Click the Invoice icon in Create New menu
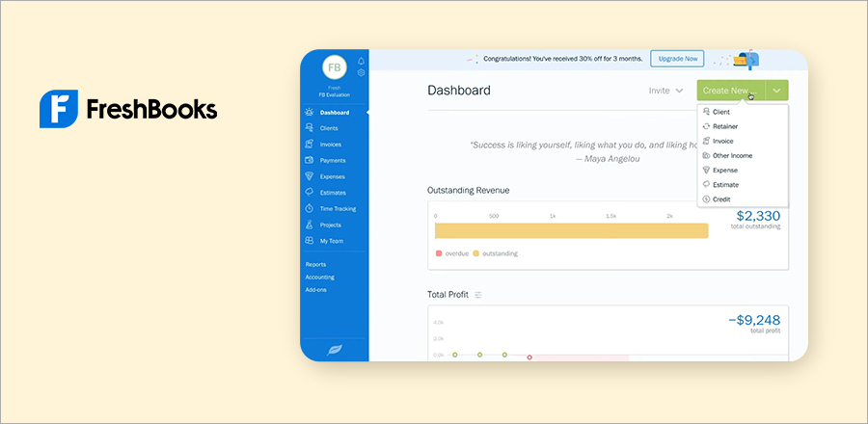Image resolution: width=868 pixels, height=424 pixels. [x=706, y=141]
